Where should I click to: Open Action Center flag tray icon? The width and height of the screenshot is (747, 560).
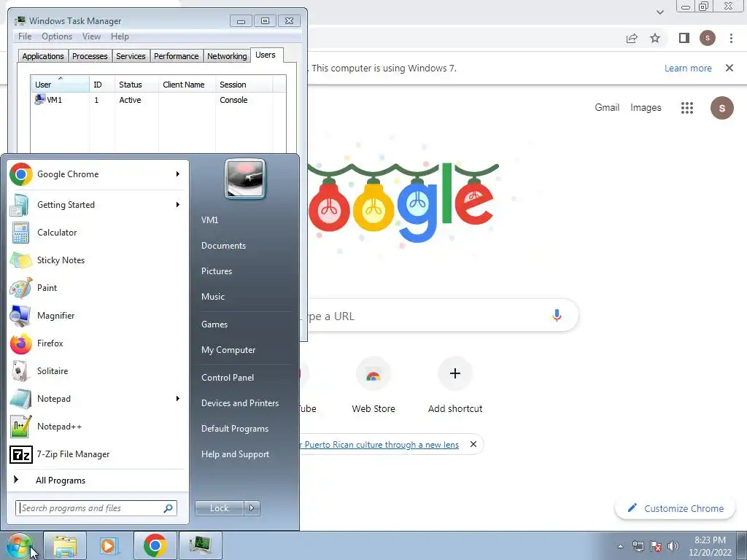(656, 546)
